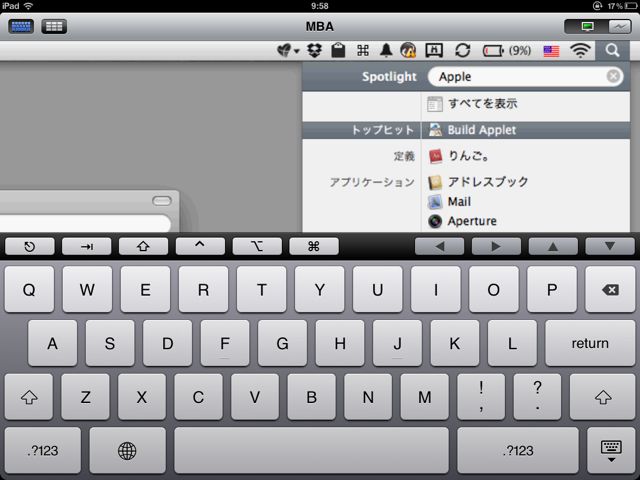Tap the Tab key in the modifier row
The image size is (640, 480).
pyautogui.click(x=86, y=247)
